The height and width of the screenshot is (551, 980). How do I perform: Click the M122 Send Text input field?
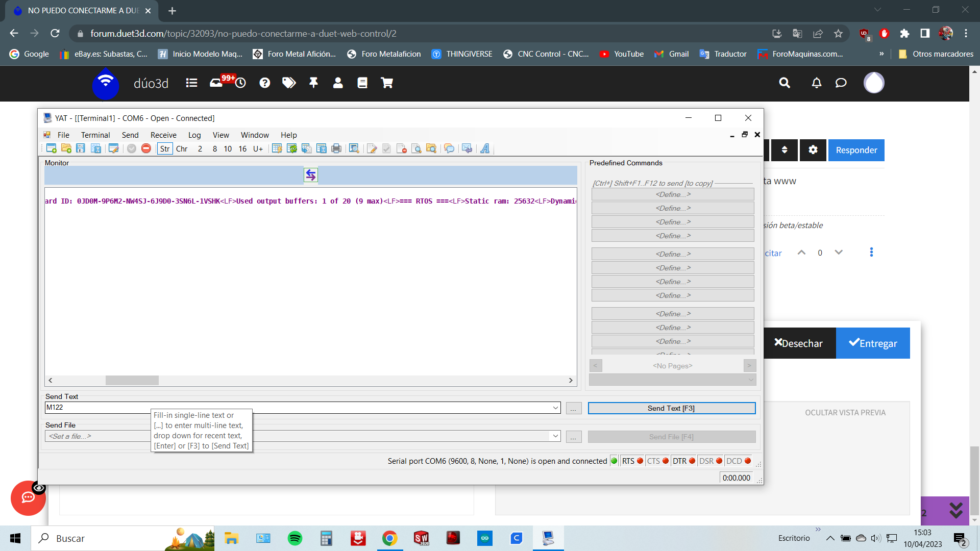pos(301,407)
